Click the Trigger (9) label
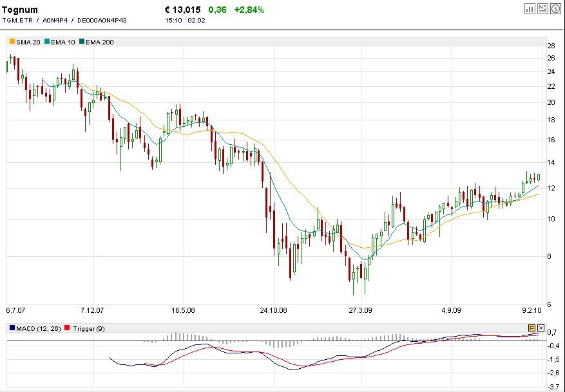The height and width of the screenshot is (392, 565). click(88, 329)
